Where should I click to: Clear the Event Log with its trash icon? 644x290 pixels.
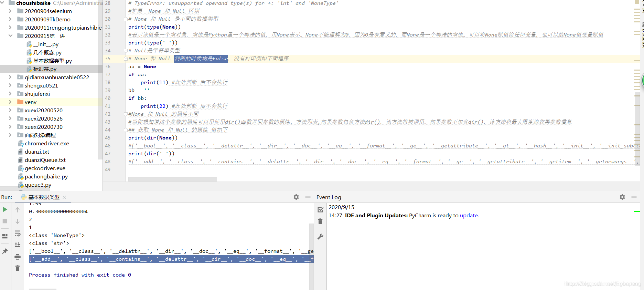pos(320,221)
